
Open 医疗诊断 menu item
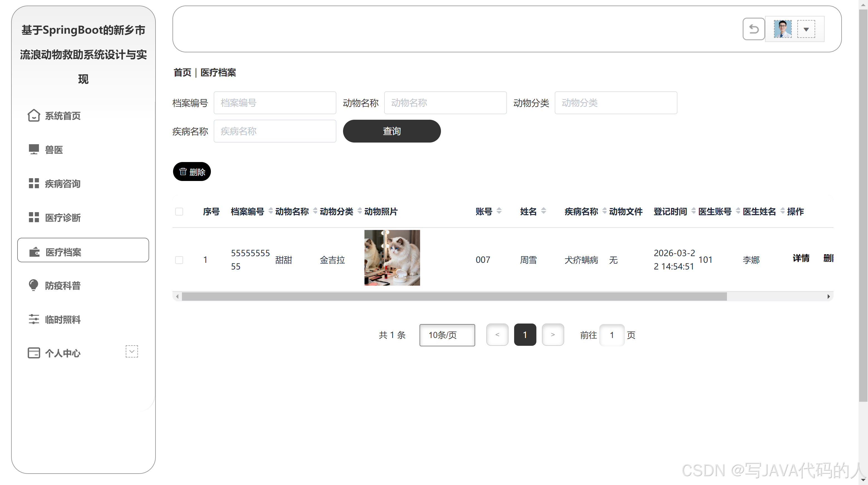(x=83, y=217)
